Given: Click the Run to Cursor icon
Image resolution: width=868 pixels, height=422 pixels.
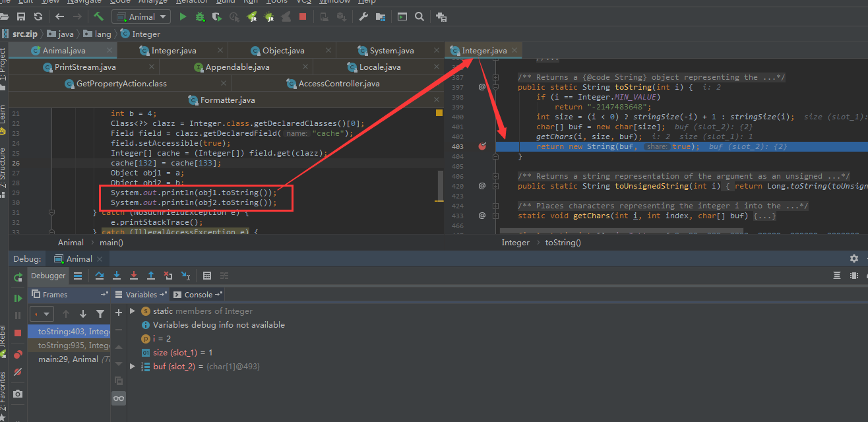Looking at the screenshot, I should [x=185, y=276].
